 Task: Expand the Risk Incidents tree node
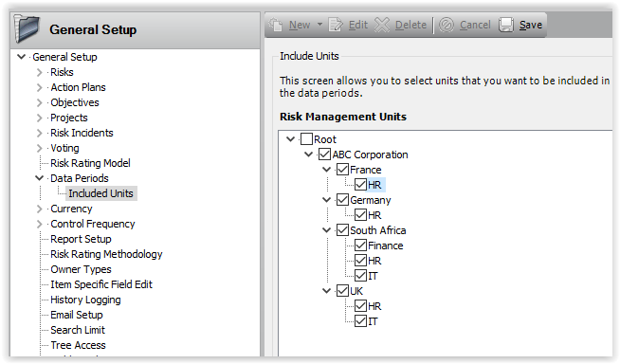point(39,133)
